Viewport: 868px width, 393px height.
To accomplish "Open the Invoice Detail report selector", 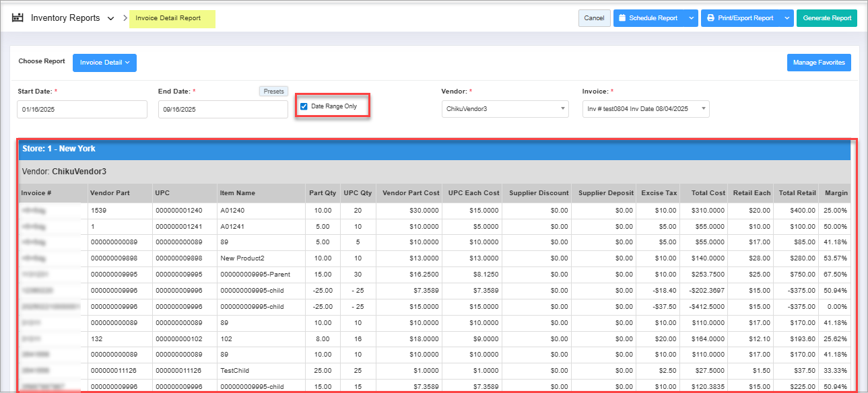I will click(x=104, y=63).
